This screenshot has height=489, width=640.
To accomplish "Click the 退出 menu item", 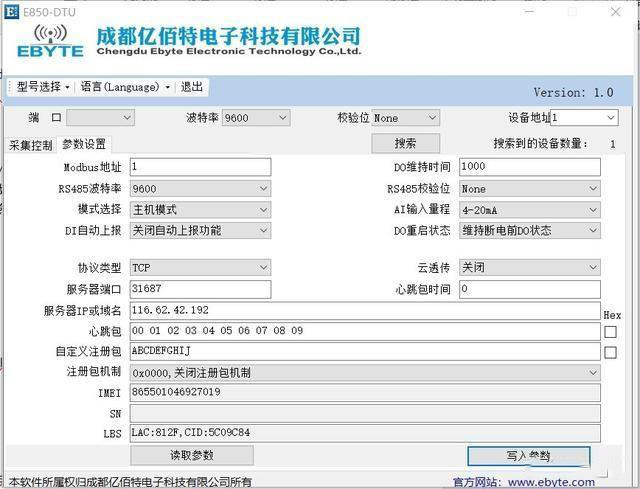I will click(x=191, y=87).
